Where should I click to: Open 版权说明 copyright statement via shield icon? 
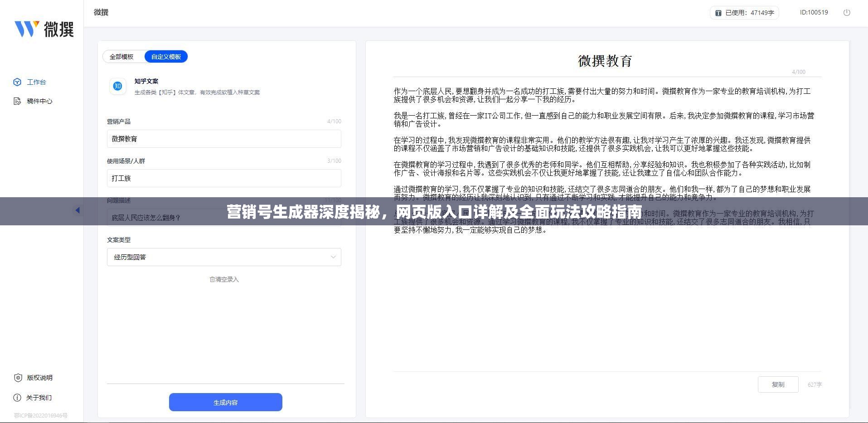[x=18, y=377]
